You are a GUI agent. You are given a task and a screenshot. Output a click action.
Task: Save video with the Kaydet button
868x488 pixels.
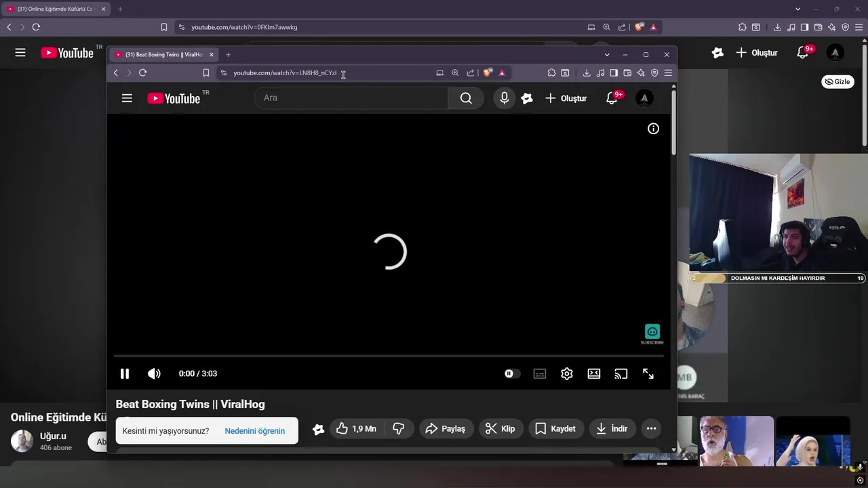tap(555, 428)
